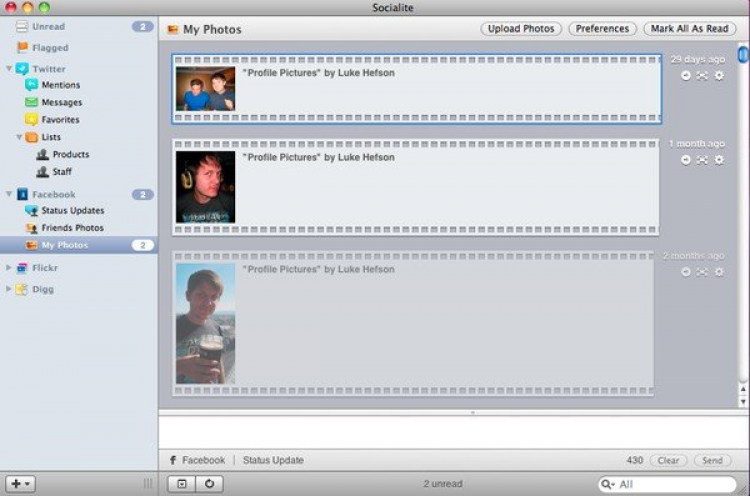Viewport: 750px width, 496px height.
Task: Open gear menu for the 29 days ago photo
Action: [719, 76]
